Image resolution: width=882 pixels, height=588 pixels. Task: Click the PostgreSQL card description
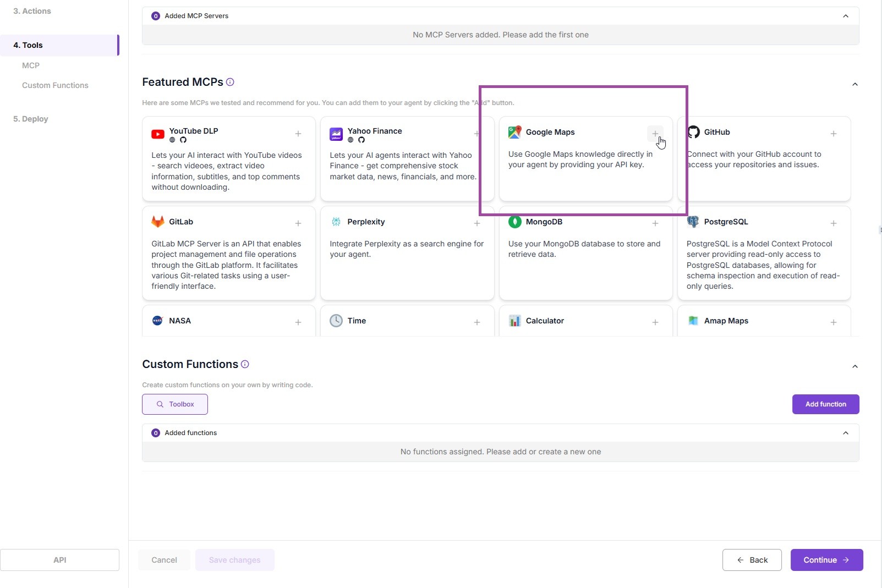point(763,265)
